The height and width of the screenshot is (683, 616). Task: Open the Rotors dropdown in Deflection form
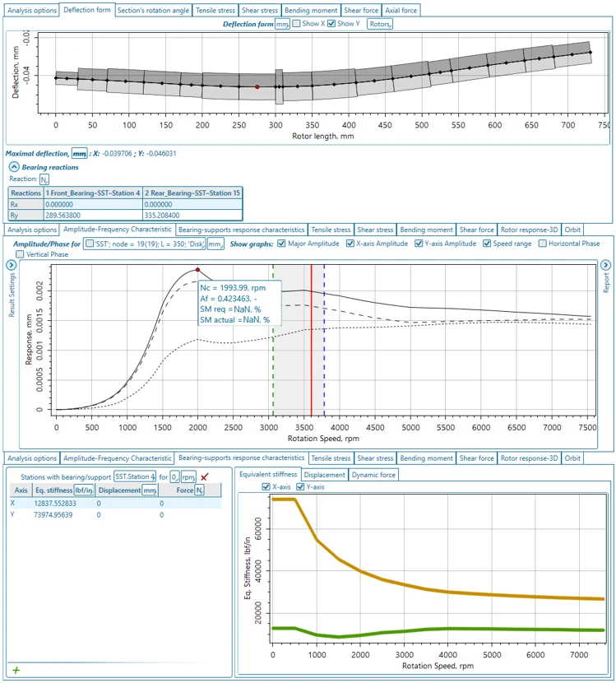[x=379, y=24]
